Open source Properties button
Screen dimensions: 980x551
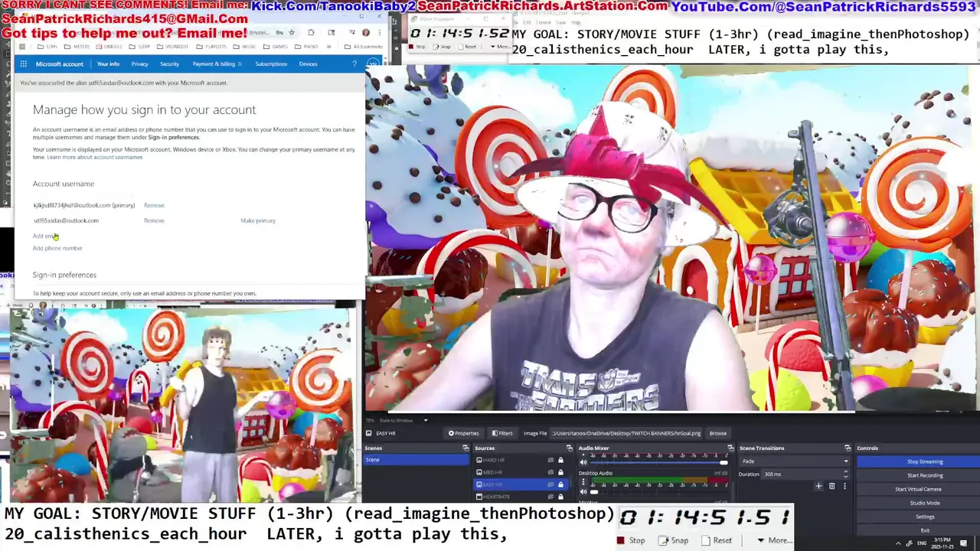tap(464, 433)
